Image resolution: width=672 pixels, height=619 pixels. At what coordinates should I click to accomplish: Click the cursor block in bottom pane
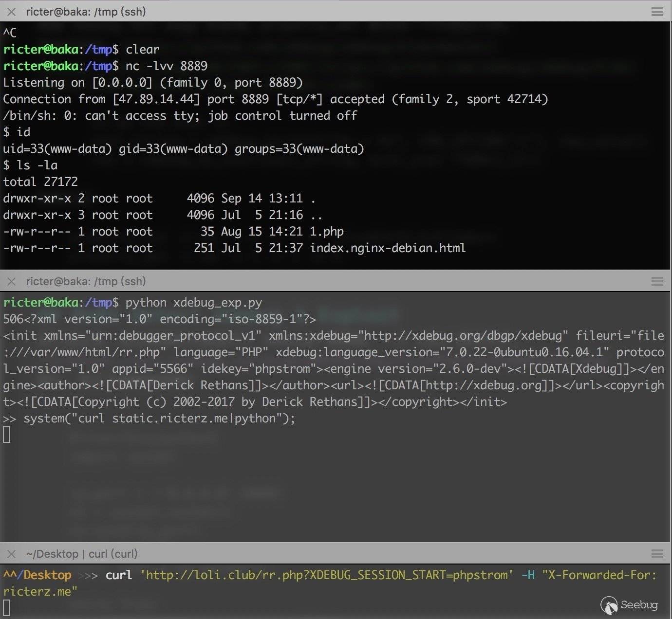tap(6, 608)
